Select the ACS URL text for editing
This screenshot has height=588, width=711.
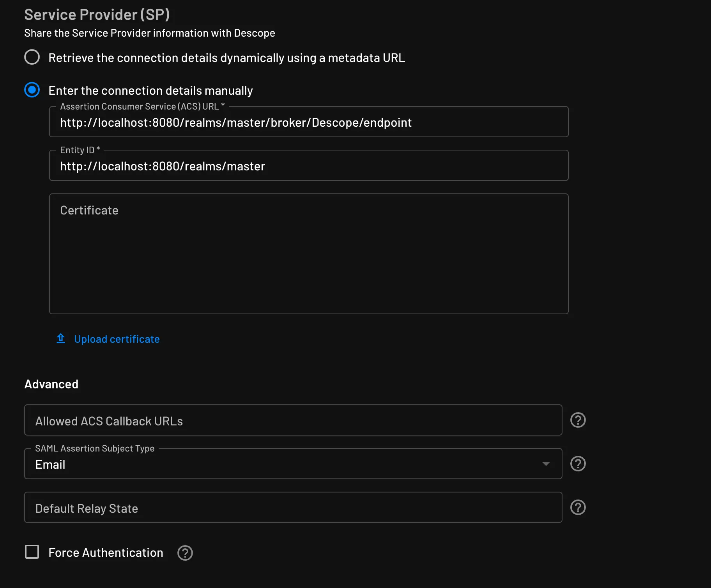235,122
